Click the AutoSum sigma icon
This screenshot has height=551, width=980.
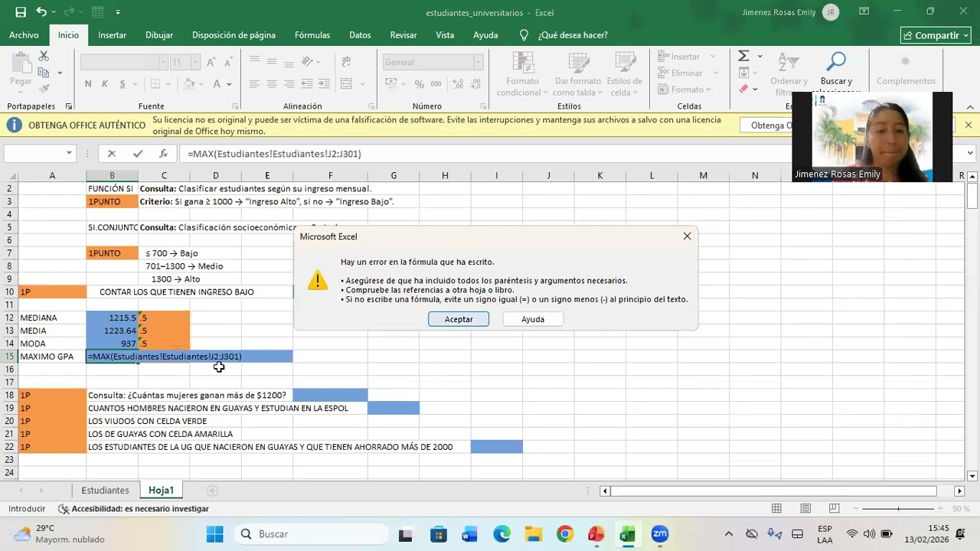743,57
